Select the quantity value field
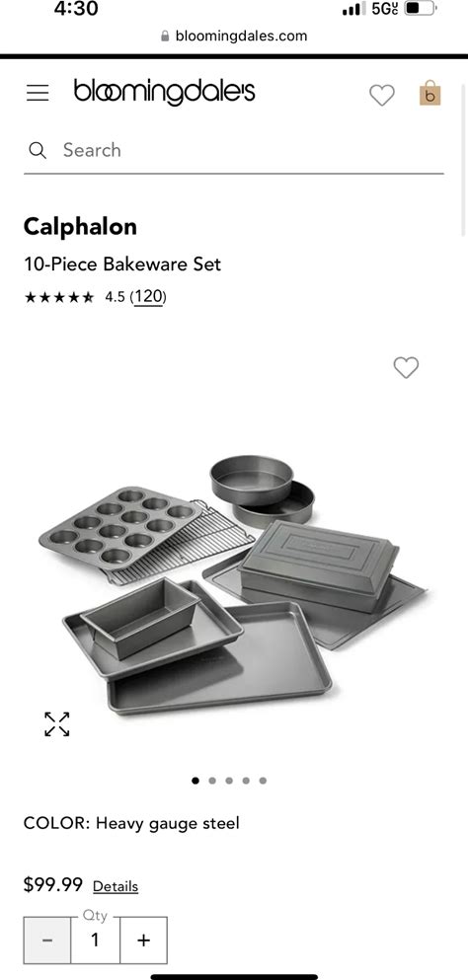 point(95,940)
